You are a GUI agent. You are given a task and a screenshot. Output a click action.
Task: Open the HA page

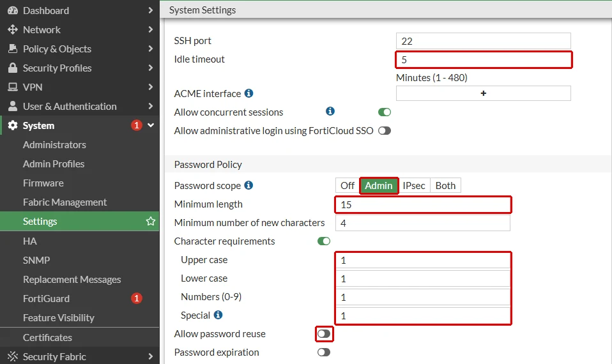(x=29, y=241)
